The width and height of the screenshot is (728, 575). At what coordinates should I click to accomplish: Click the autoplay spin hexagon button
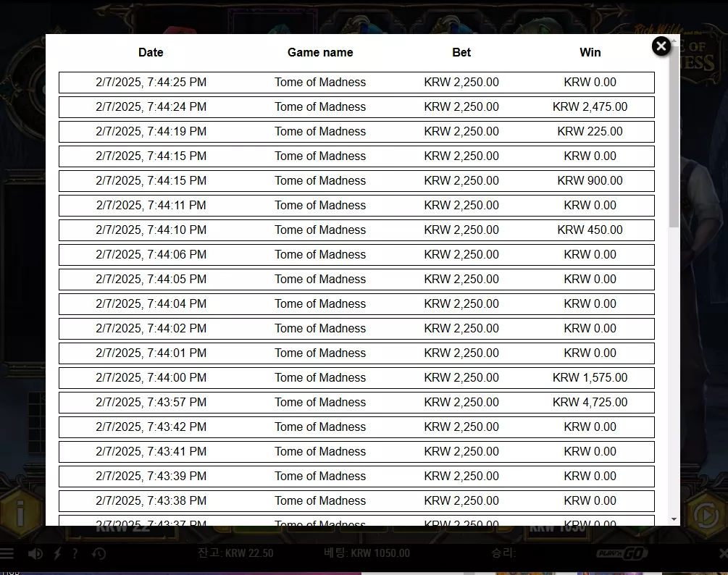[706, 514]
